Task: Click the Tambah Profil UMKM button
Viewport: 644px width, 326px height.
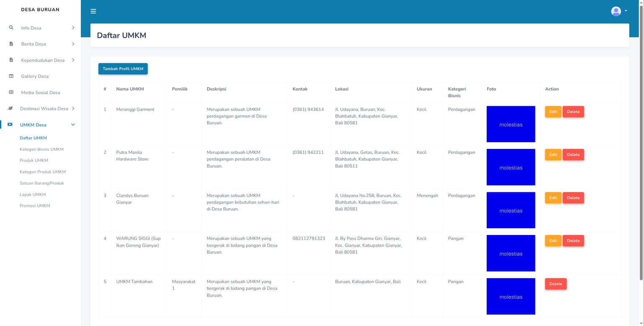Action: click(123, 68)
